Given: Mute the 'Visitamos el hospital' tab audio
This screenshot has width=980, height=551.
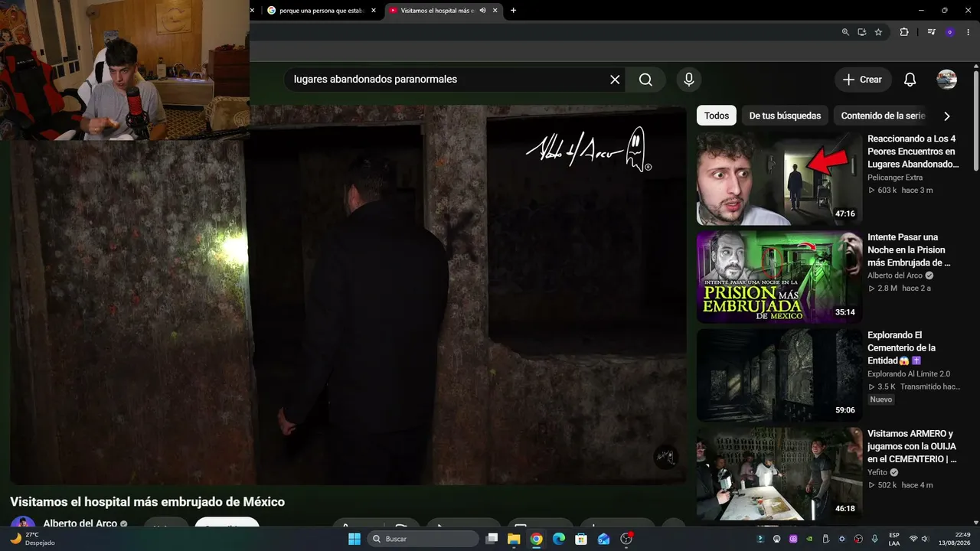Looking at the screenshot, I should tap(482, 10).
